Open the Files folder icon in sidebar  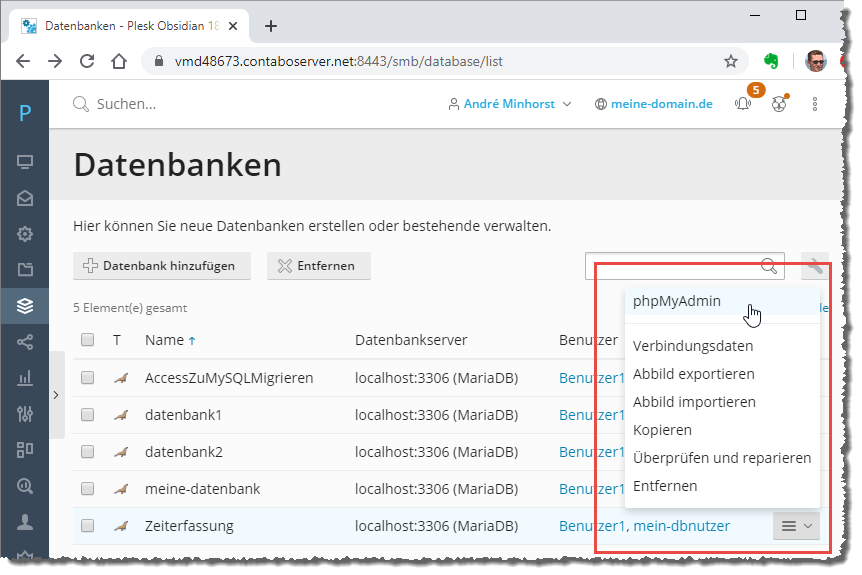[25, 269]
